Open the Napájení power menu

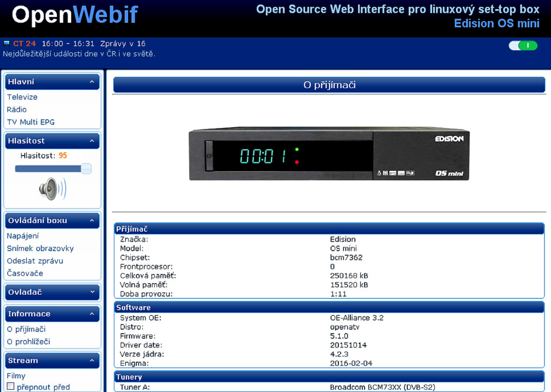coord(22,236)
